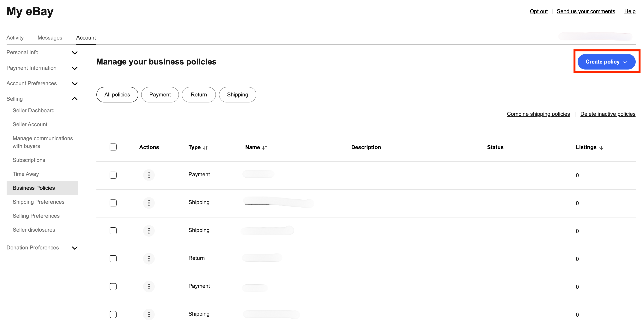
Task: Click 'Return' type cell text
Action: click(x=196, y=258)
